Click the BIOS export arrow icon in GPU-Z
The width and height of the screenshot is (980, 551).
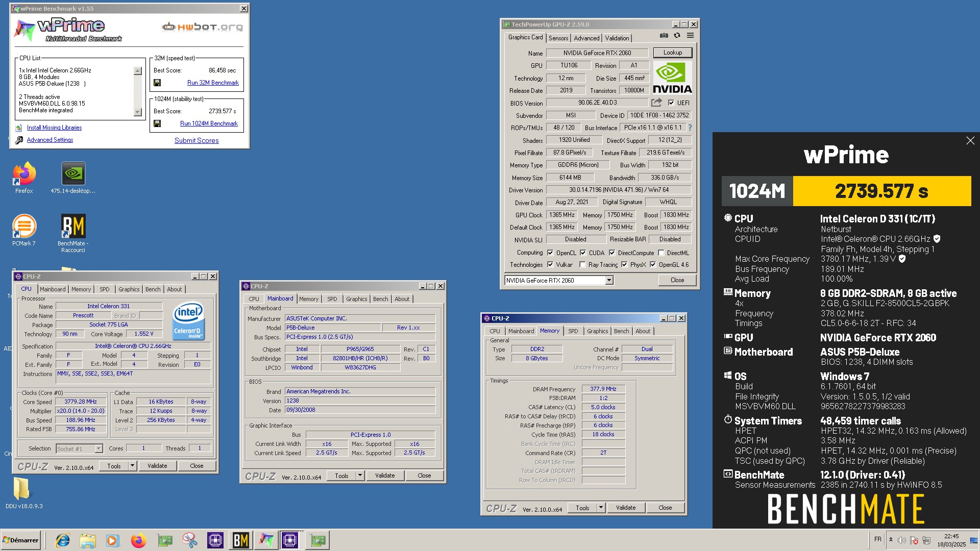coord(657,103)
